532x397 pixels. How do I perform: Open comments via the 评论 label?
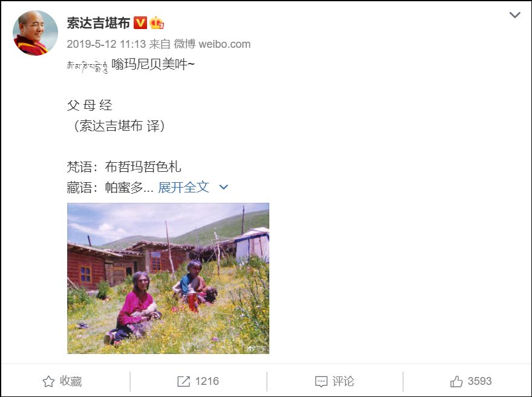coord(343,381)
